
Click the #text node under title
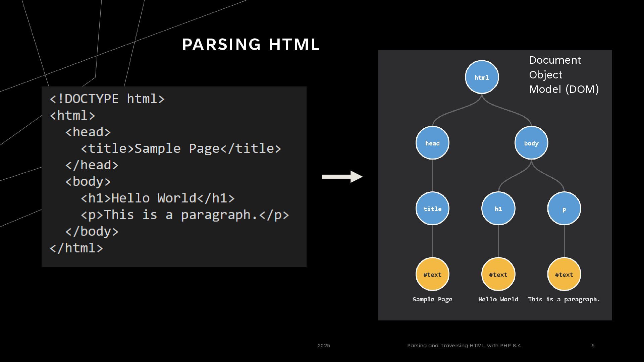[432, 274]
